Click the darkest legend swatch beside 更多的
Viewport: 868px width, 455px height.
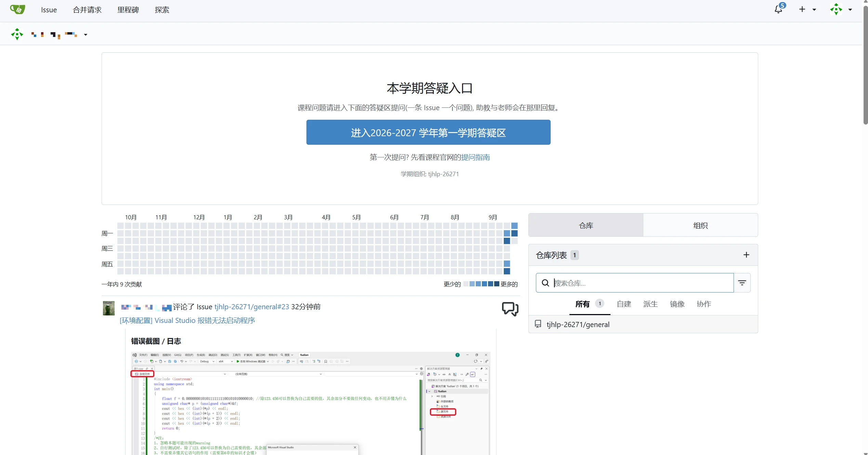(497, 284)
